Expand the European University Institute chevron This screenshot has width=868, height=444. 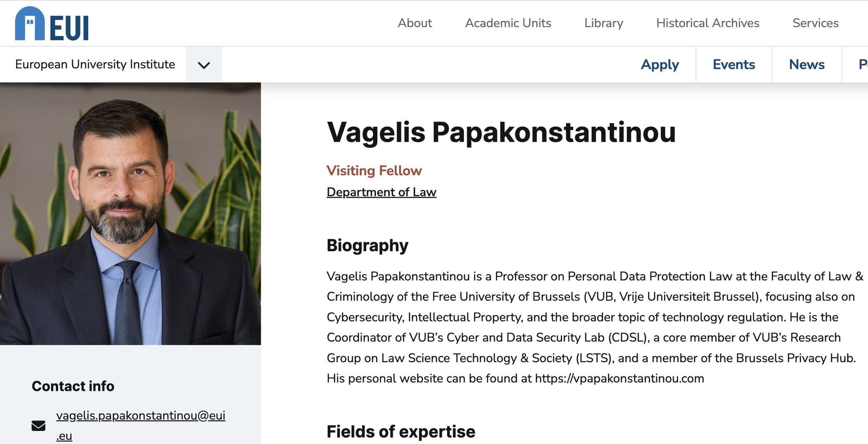204,65
